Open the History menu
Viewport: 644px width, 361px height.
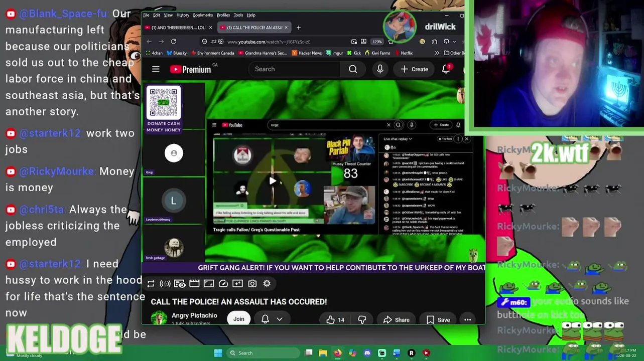[183, 15]
